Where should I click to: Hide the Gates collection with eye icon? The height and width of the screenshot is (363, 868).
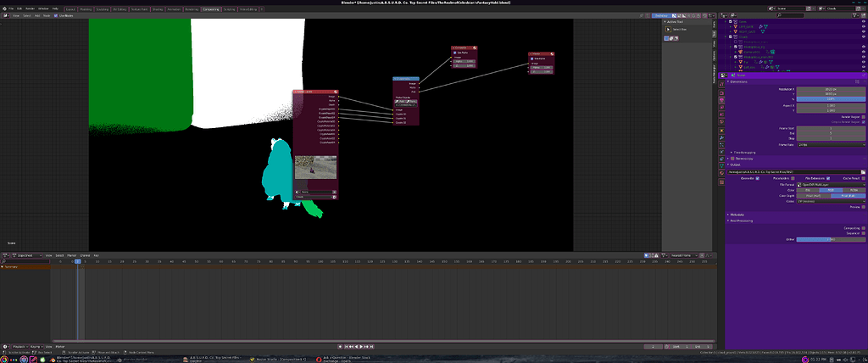point(864,21)
